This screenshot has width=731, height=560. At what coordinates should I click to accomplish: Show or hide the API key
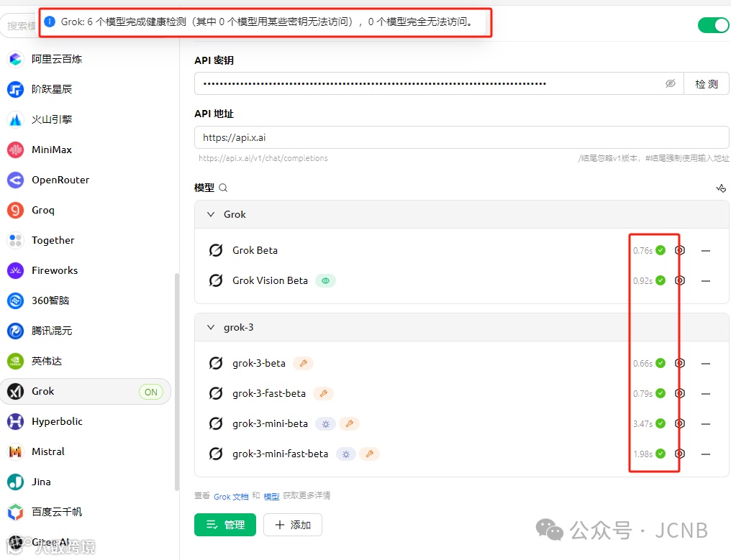pos(671,84)
